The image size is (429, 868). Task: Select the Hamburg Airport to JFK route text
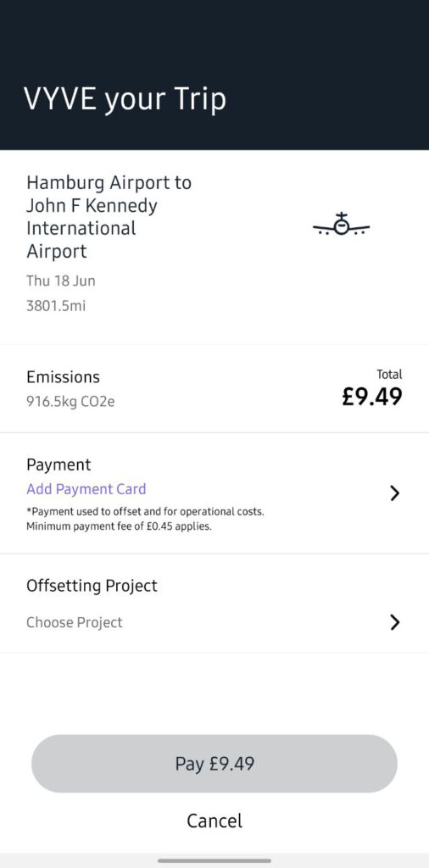109,216
